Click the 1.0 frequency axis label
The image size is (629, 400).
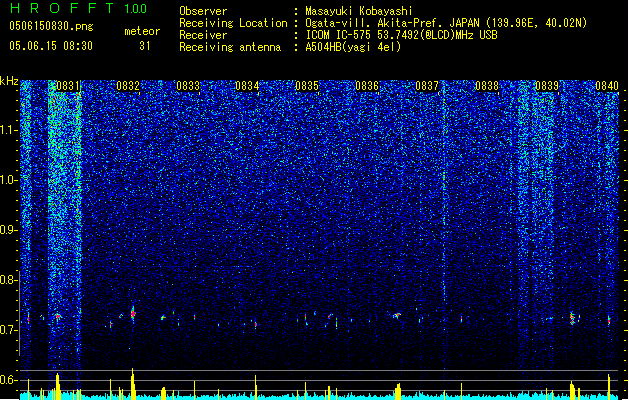[9, 180]
